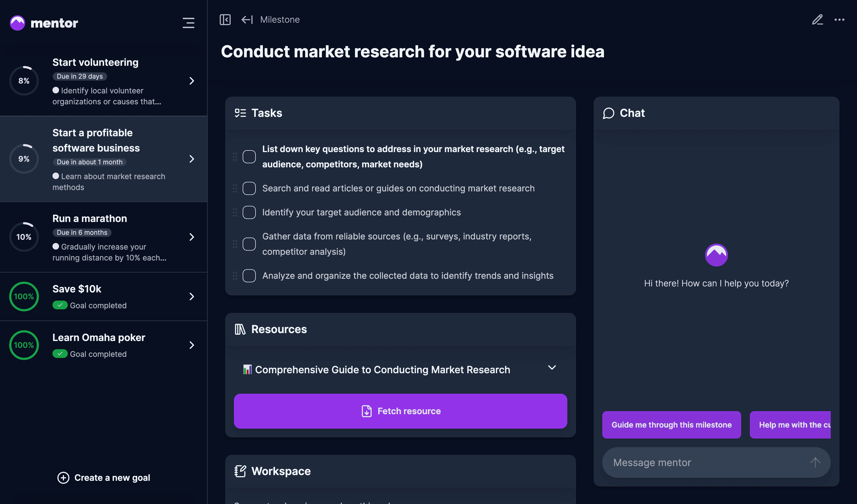Click the edit pencil icon
This screenshot has height=504, width=857.
(817, 20)
